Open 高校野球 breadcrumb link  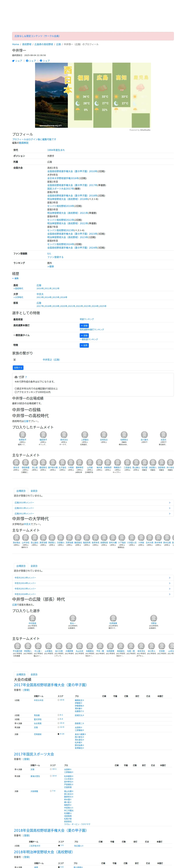click(x=27, y=44)
